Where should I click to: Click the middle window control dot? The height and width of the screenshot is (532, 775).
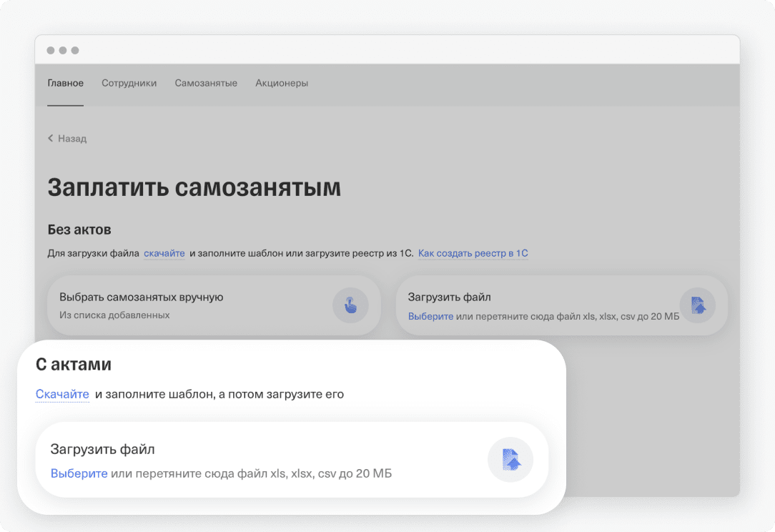tap(63, 51)
